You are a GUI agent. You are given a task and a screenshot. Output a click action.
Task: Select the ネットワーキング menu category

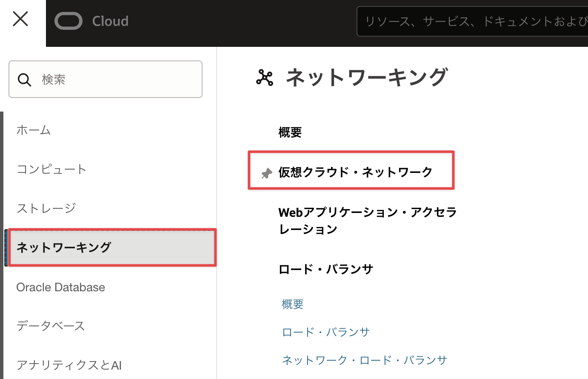[64, 247]
